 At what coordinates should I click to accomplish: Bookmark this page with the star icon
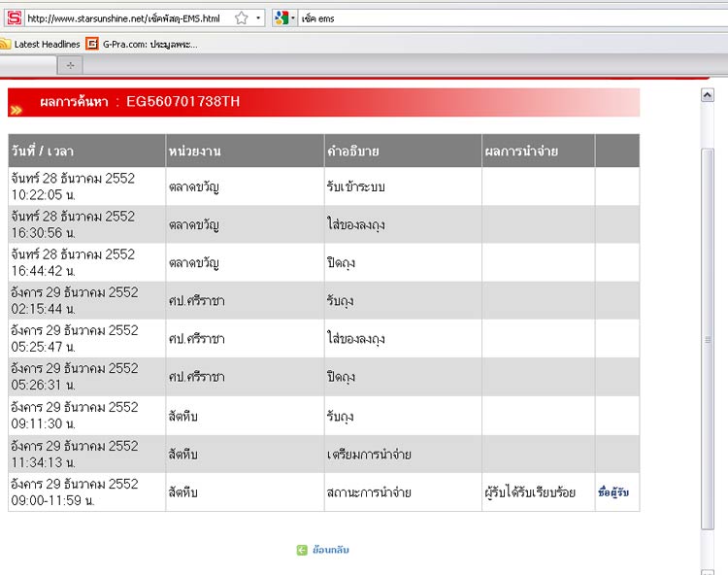click(242, 17)
